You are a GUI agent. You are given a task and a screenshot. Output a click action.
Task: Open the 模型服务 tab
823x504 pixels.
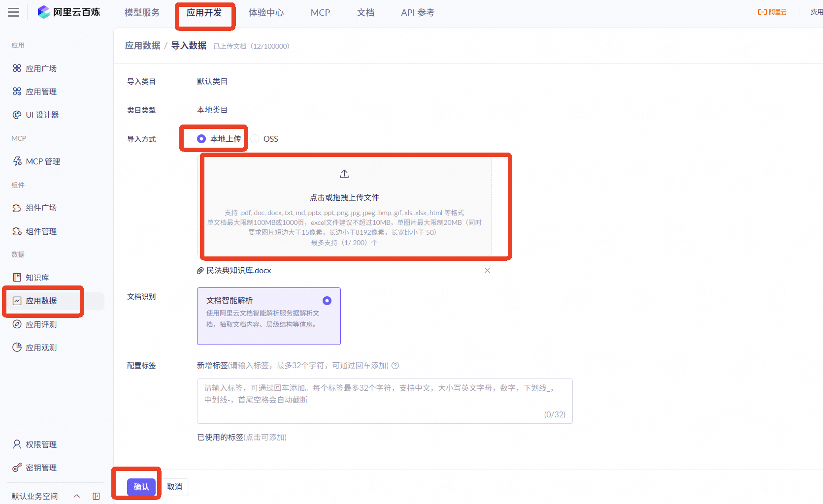click(142, 13)
